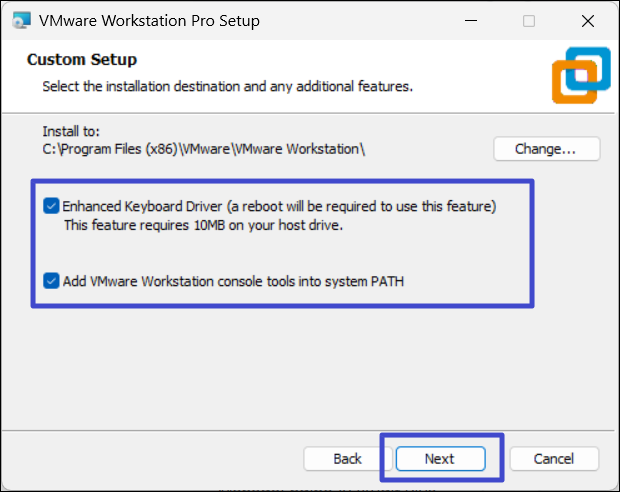The image size is (620, 492).
Task: Click the VMware Workstation overlapping squares logo
Action: [x=580, y=75]
